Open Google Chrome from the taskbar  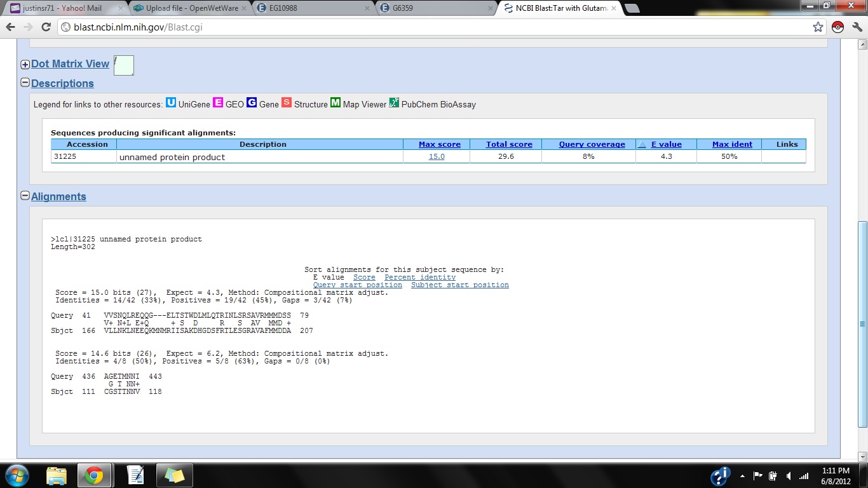(94, 475)
